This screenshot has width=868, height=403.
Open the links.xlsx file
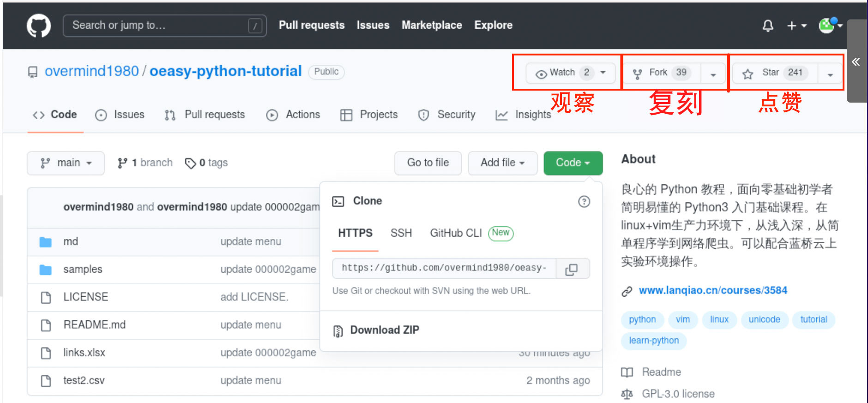[84, 353]
